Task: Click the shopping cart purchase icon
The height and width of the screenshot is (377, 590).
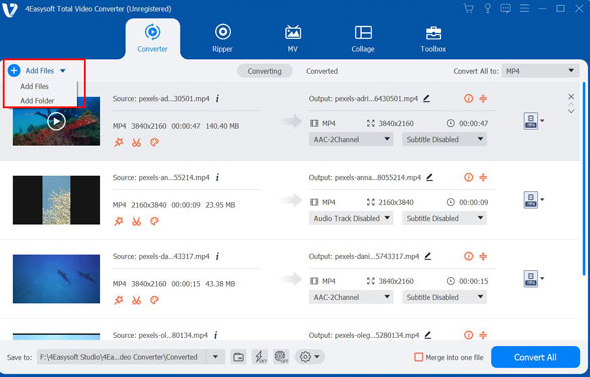Action: 468,8
